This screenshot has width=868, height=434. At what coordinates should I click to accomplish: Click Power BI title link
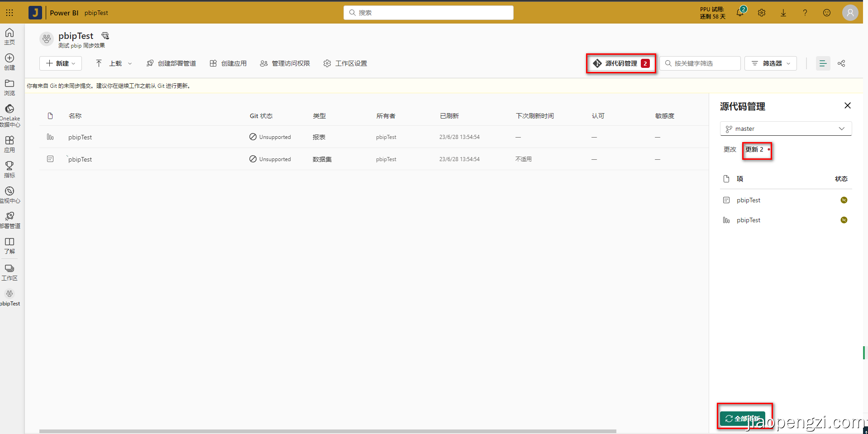(x=64, y=13)
